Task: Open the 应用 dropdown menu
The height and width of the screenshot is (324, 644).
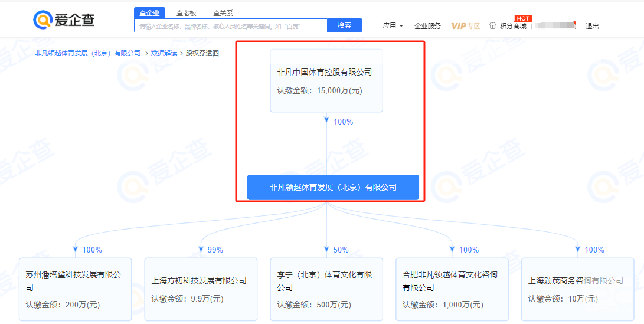Action: 393,26
